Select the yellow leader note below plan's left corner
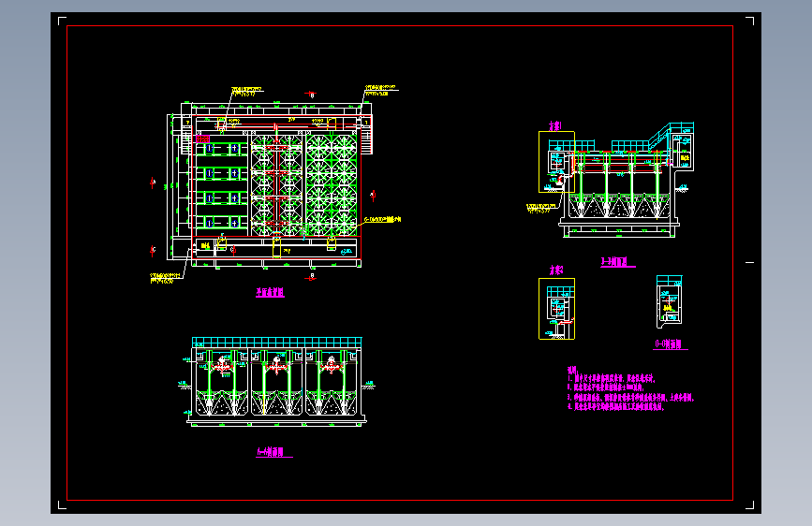The width and height of the screenshot is (812, 526). pos(166,279)
